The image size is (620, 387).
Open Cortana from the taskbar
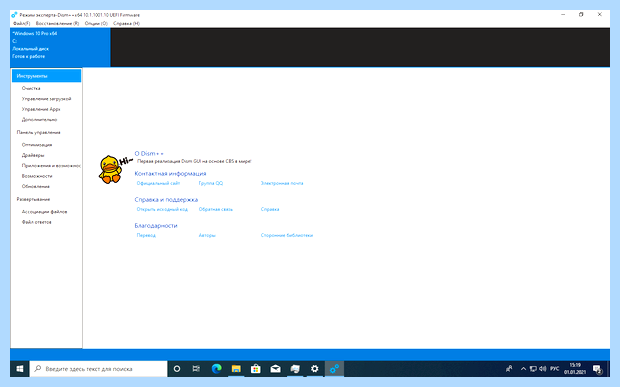177,369
